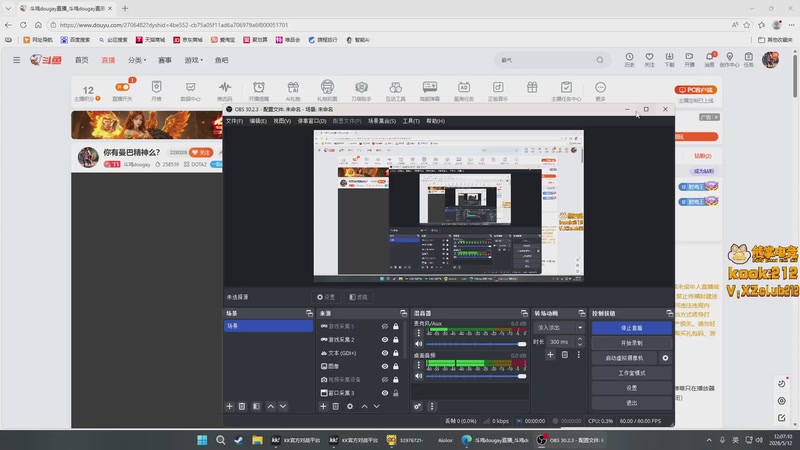Open the 工具(T) menu in OBS
This screenshot has width=800, height=450.
411,121
